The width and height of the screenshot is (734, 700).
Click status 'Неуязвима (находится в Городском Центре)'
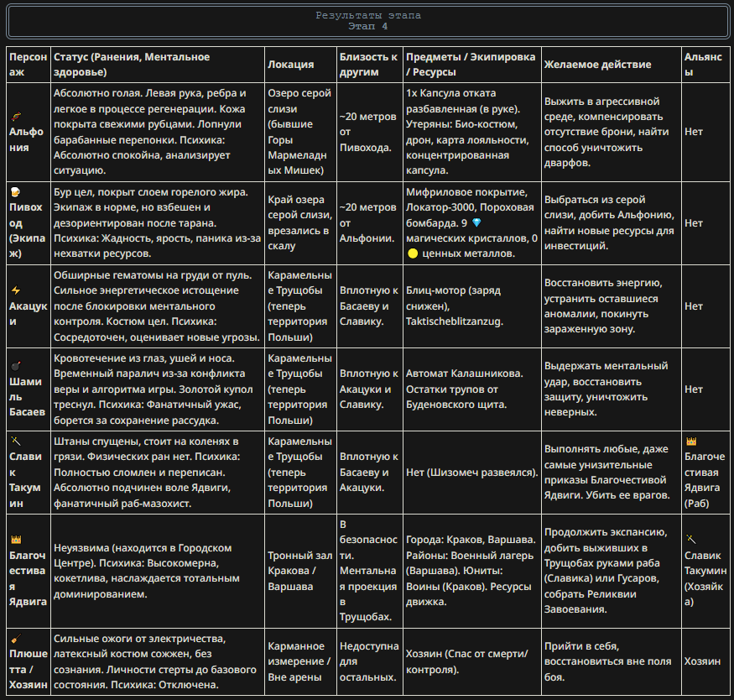147,571
